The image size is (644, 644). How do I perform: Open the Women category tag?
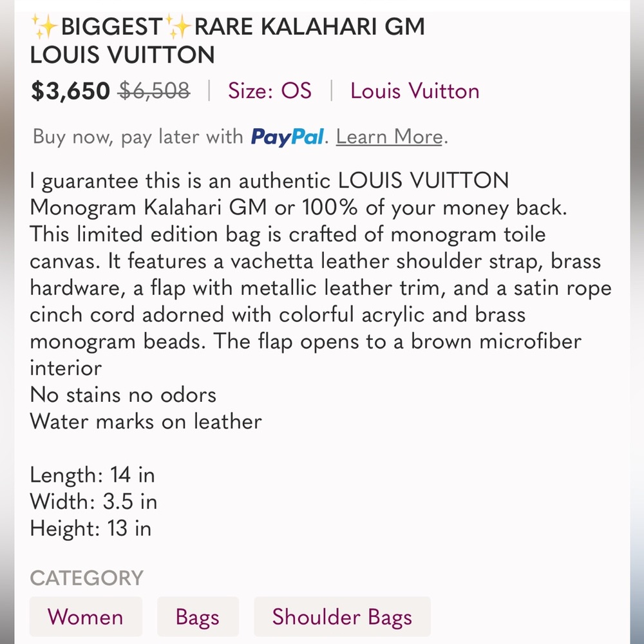(x=85, y=616)
